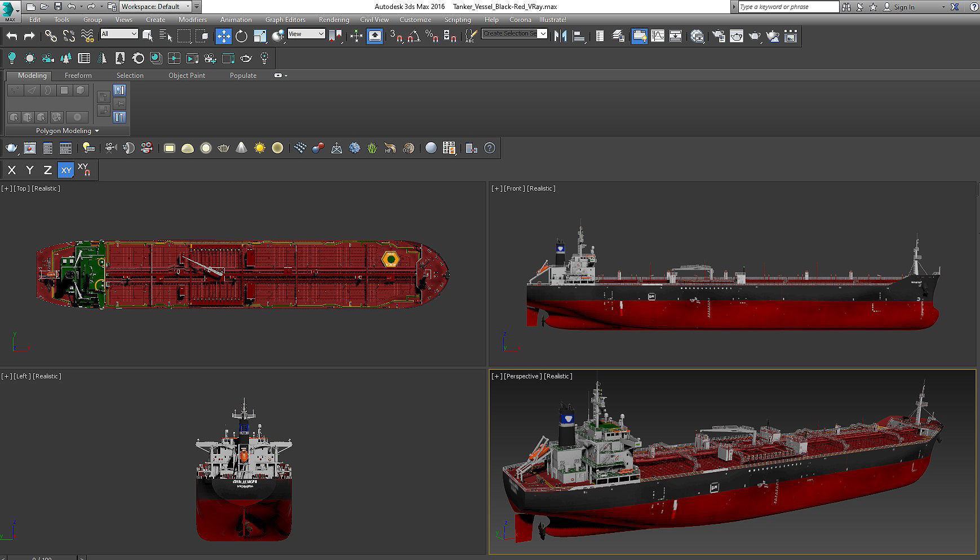This screenshot has height=560, width=980.
Task: Select the Select and Link chain tool
Action: pos(51,36)
